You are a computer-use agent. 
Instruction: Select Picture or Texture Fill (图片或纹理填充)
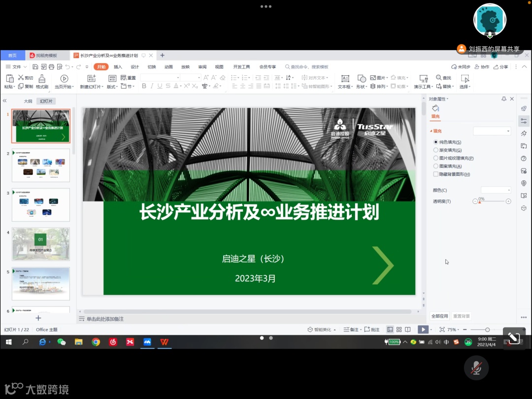coord(435,158)
